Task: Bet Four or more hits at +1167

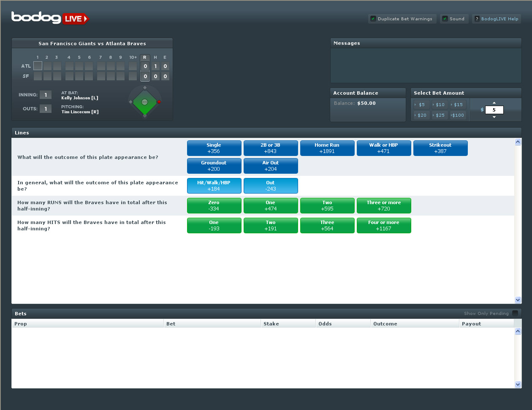Action: (384, 225)
